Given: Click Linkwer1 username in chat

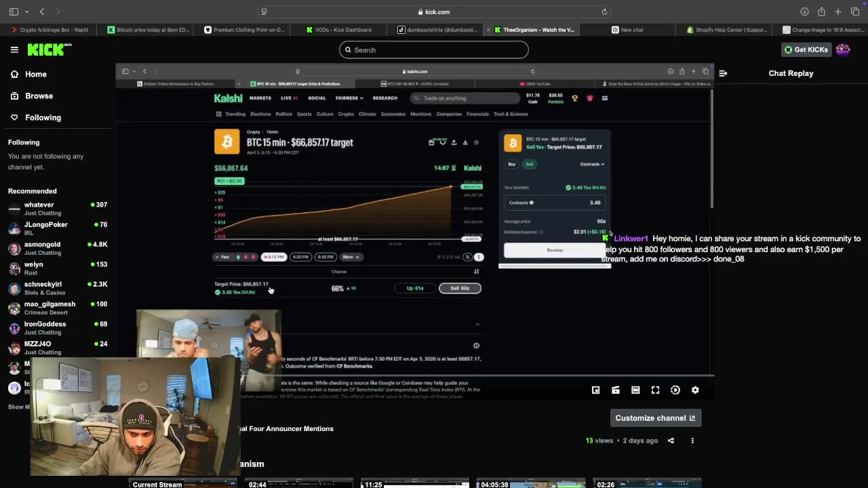Looking at the screenshot, I should [x=631, y=239].
